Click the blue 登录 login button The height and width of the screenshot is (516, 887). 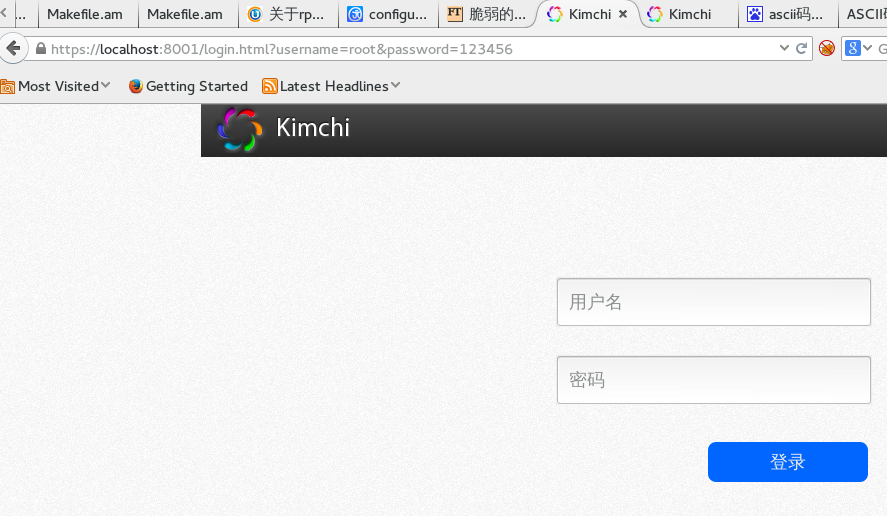pos(787,462)
